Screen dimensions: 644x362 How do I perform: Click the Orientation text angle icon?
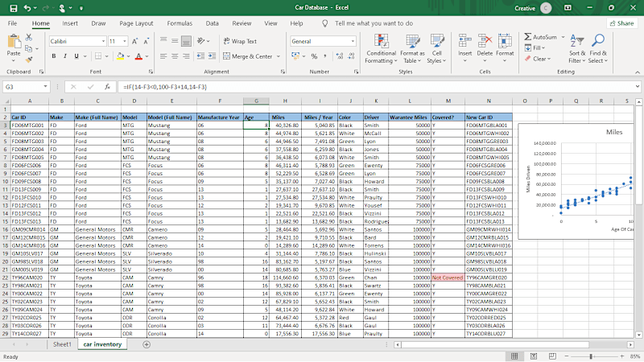(200, 41)
